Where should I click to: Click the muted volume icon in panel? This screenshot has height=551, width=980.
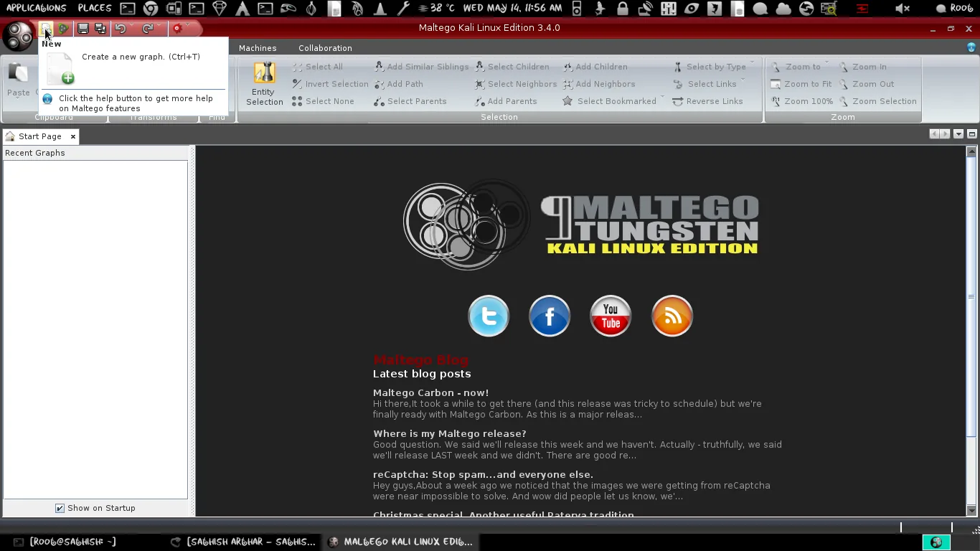(x=903, y=9)
